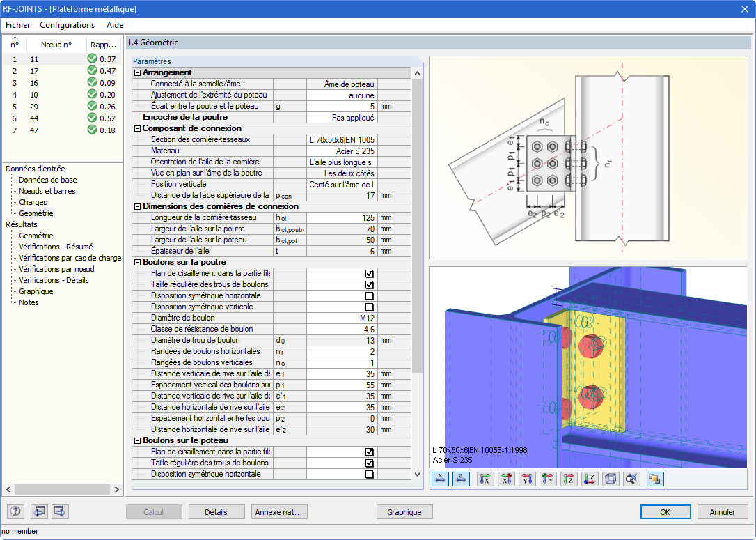Collapse the Boulons sur la poutre section

(137, 263)
